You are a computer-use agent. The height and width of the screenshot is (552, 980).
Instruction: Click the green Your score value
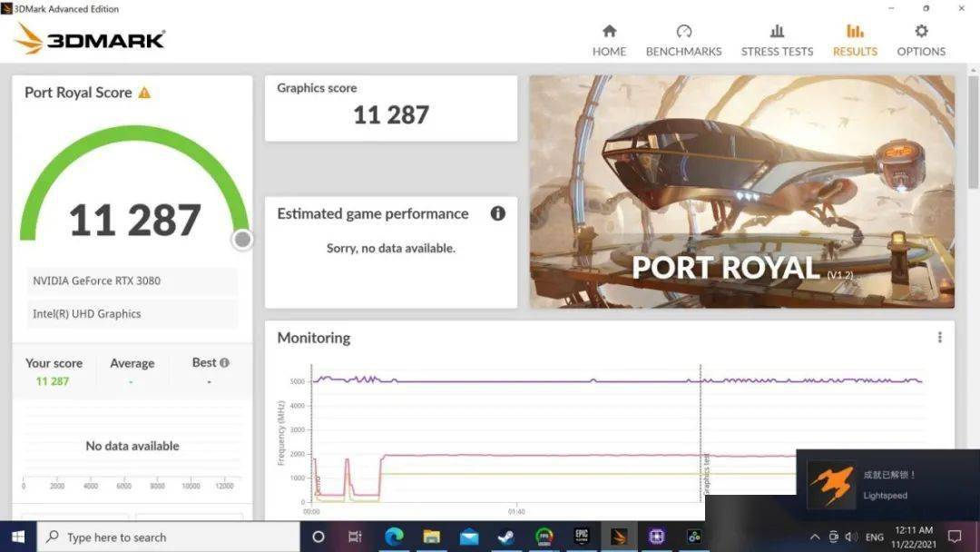(53, 381)
